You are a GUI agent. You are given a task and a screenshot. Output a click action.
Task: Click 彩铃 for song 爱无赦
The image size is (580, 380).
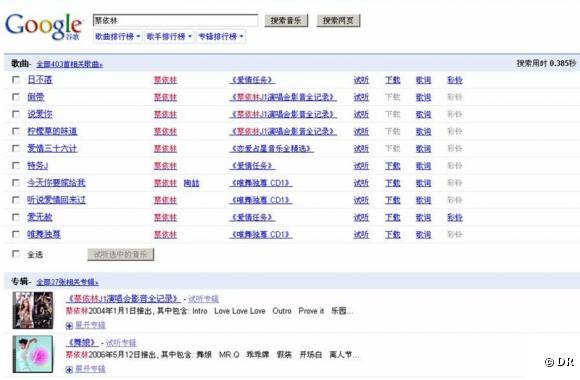[x=455, y=218]
